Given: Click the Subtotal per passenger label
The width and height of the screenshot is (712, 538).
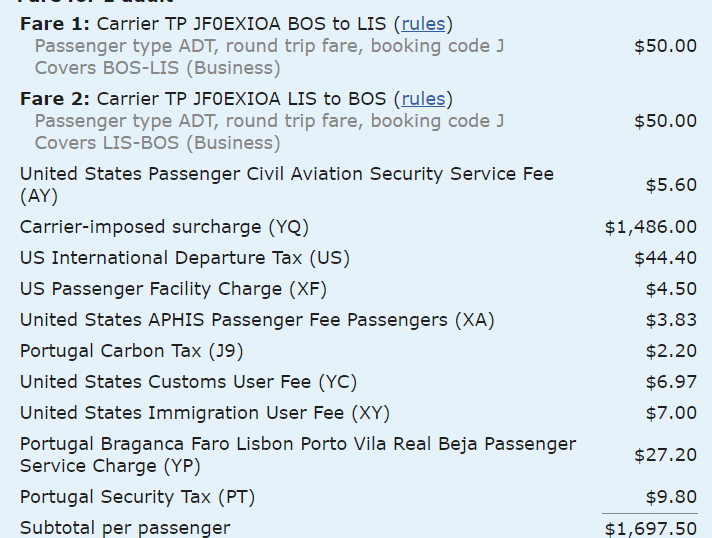Looking at the screenshot, I should click(x=125, y=528).
